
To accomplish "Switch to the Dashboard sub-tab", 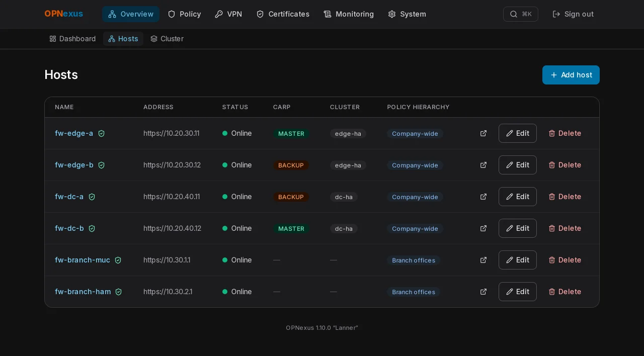I will pos(72,39).
